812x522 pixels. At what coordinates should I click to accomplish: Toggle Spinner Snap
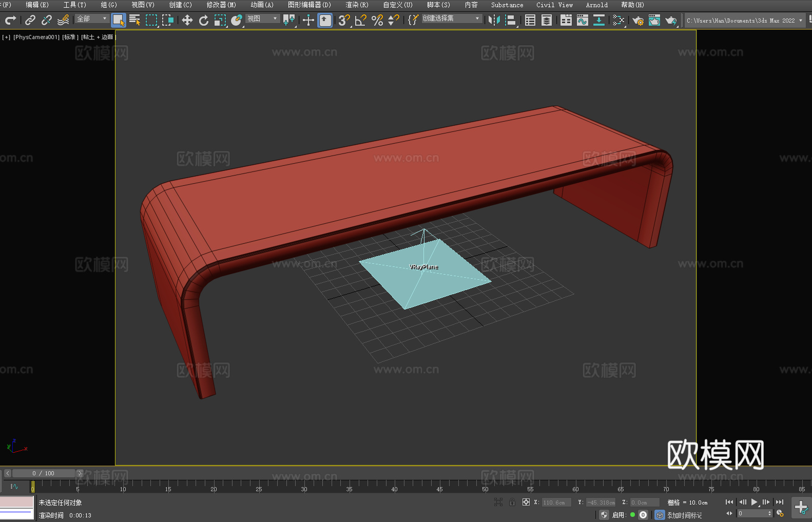394,20
